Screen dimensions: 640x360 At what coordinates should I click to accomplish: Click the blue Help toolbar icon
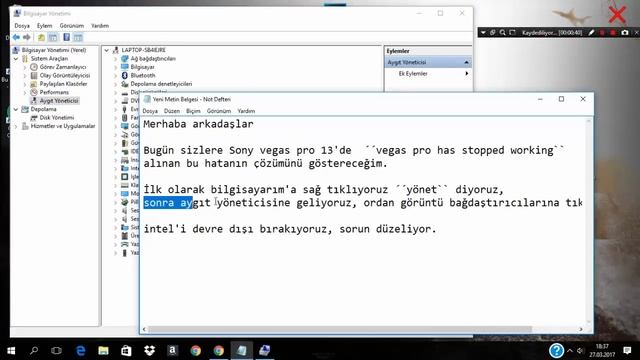pyautogui.click(x=67, y=38)
